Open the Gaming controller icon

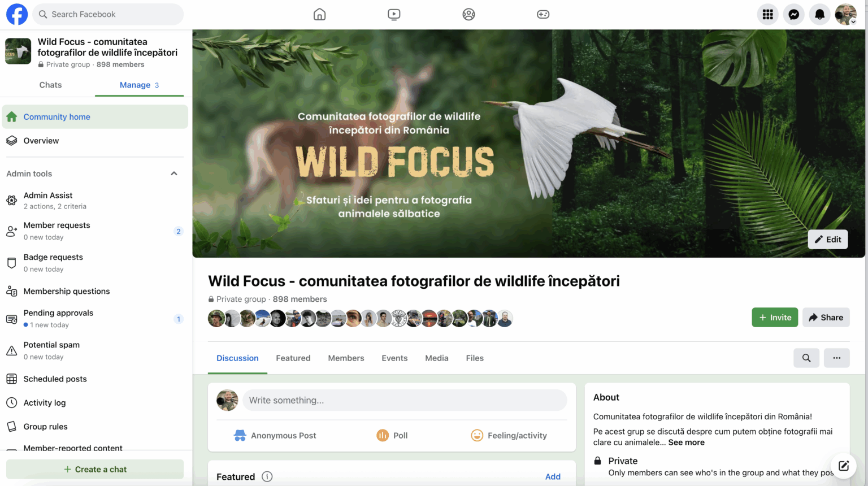(x=543, y=15)
